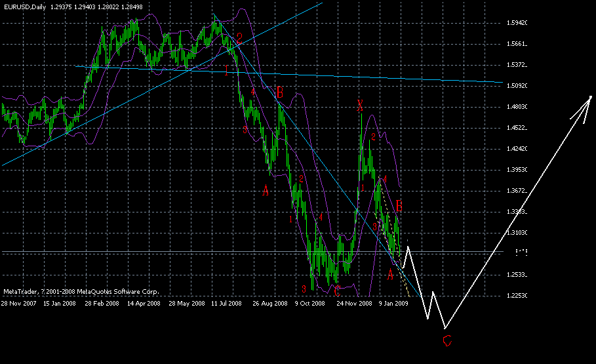Image resolution: width=596 pixels, height=364 pixels.
Task: Select the low price value 1.28022
Action: (108, 7)
